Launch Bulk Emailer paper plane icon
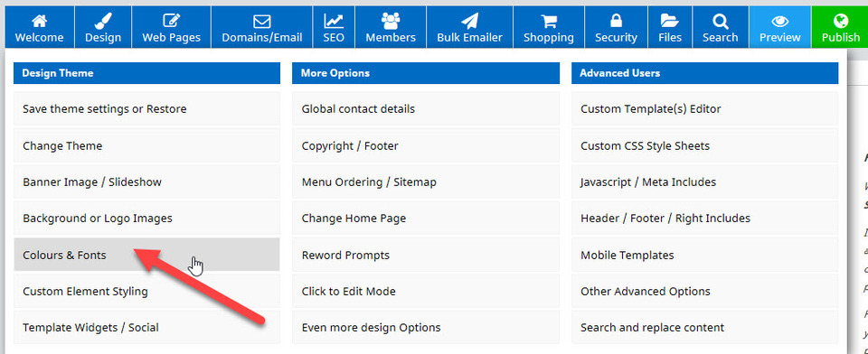This screenshot has height=354, width=868. (x=469, y=21)
